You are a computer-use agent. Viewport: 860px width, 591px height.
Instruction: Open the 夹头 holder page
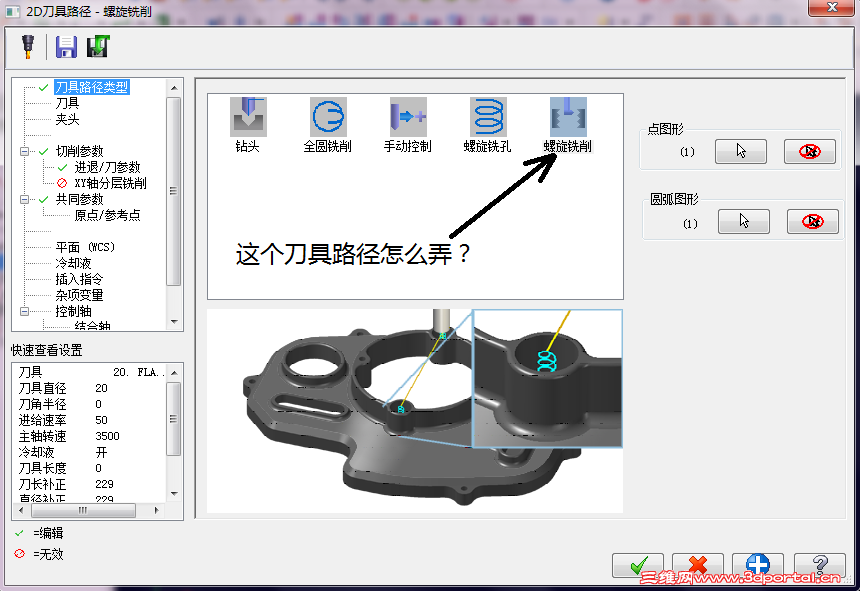[x=67, y=119]
